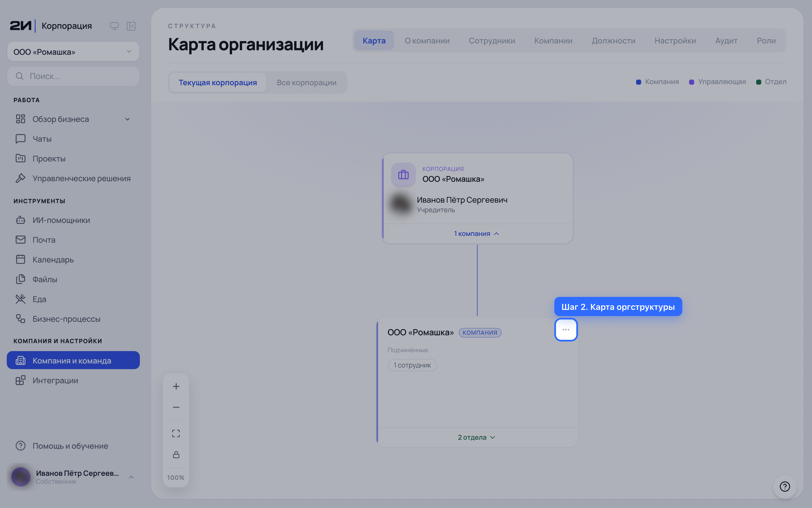Screen dimensions: 812x508
Task: Open the help question-mark button
Action: pos(784,487)
